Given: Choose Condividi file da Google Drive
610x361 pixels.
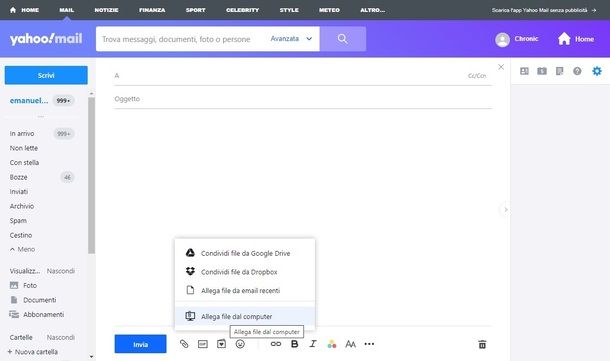Looking at the screenshot, I should 245,253.
